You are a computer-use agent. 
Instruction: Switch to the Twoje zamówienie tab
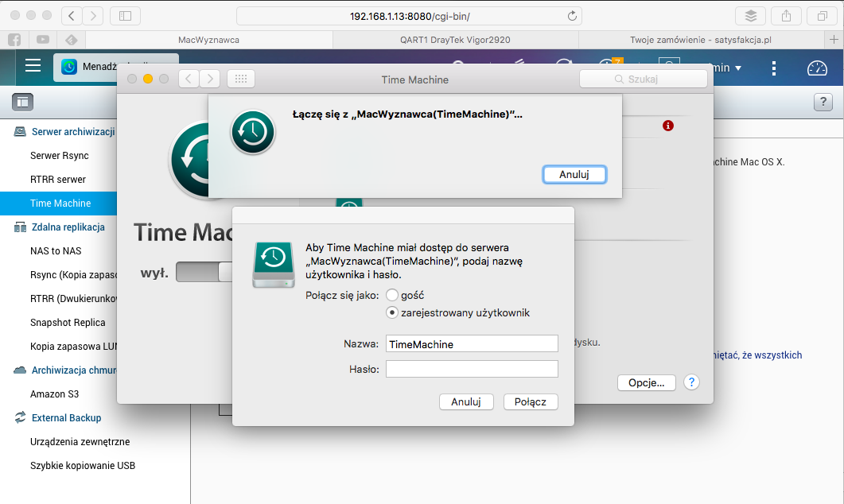[701, 40]
